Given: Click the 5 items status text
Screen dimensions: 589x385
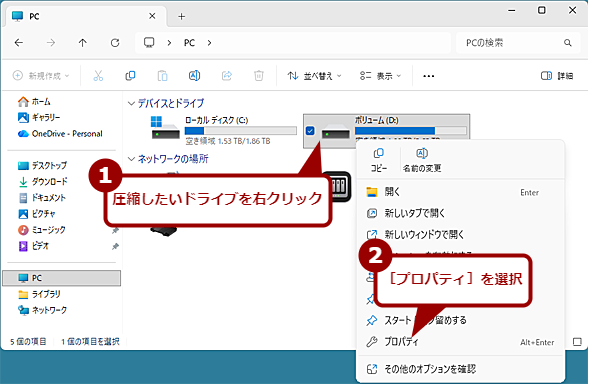Looking at the screenshot, I should point(28,341).
